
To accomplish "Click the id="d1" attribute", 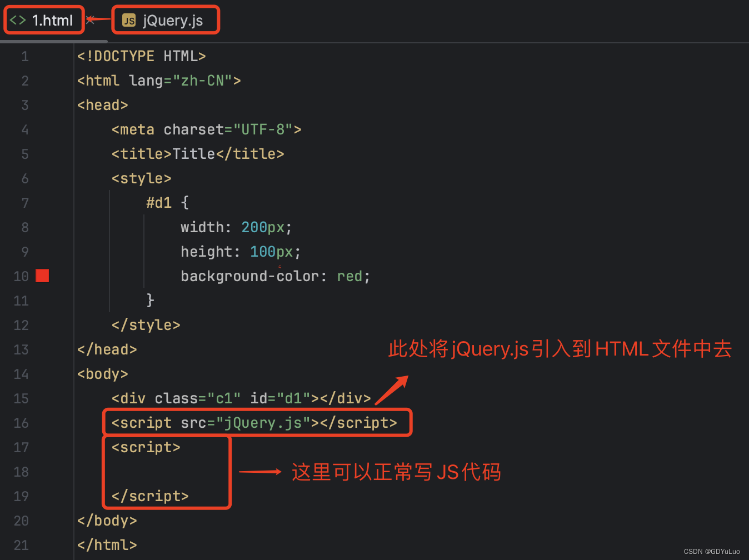I will point(280,398).
